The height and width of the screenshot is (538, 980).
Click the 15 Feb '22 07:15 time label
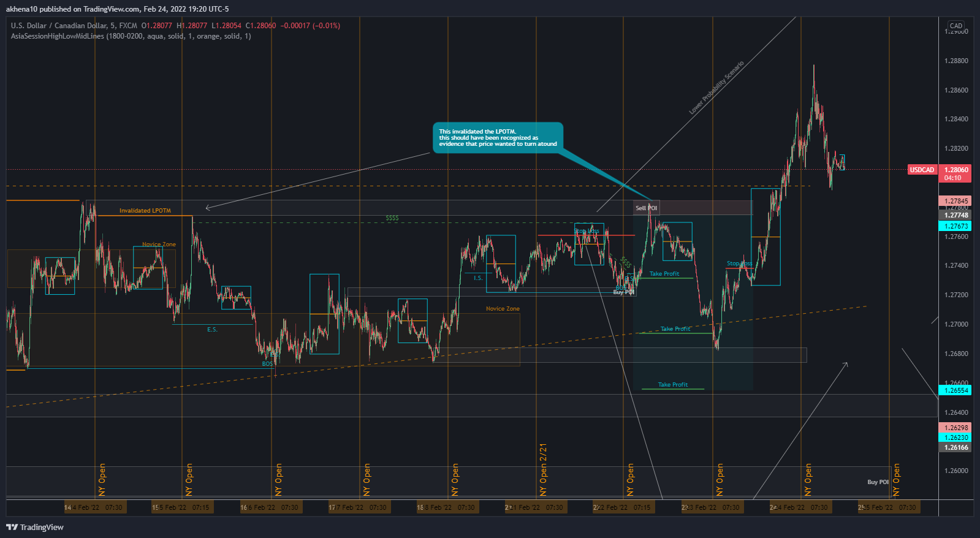(182, 507)
